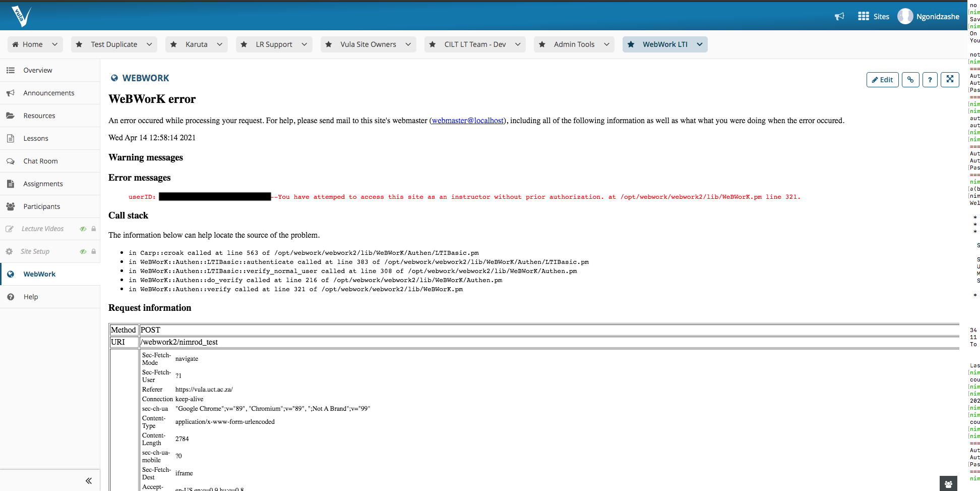
Task: Click the Participants people icon
Action: coord(10,206)
